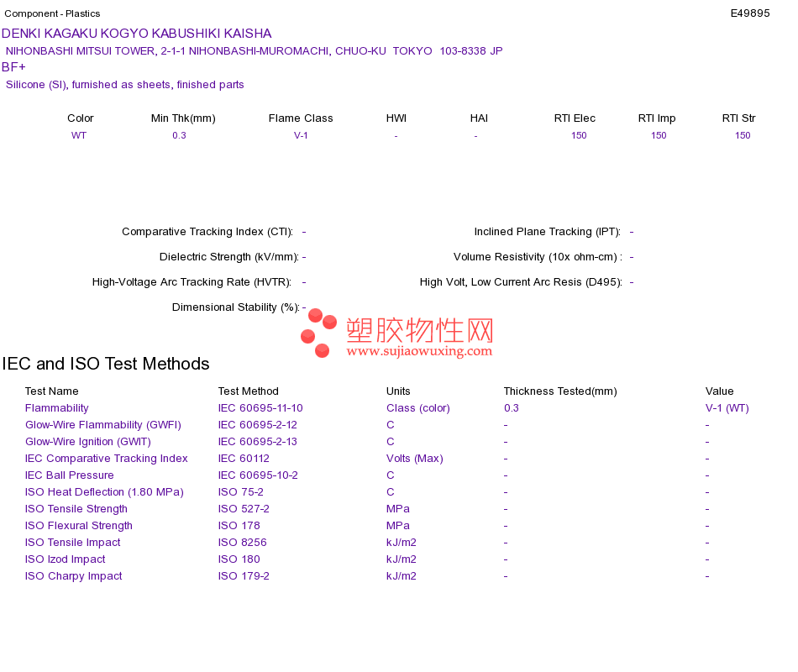798x672 pixels.
Task: Open the ISO Flexural Strength link
Action: (x=78, y=525)
